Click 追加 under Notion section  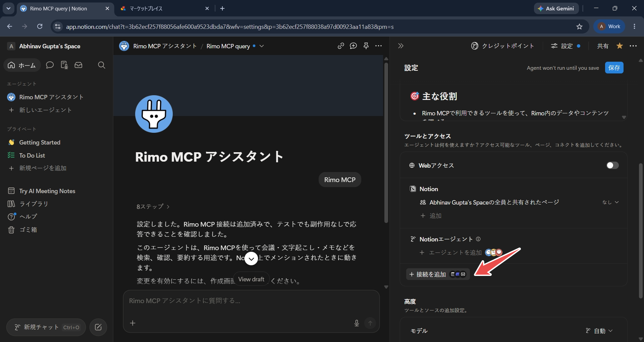[431, 216]
